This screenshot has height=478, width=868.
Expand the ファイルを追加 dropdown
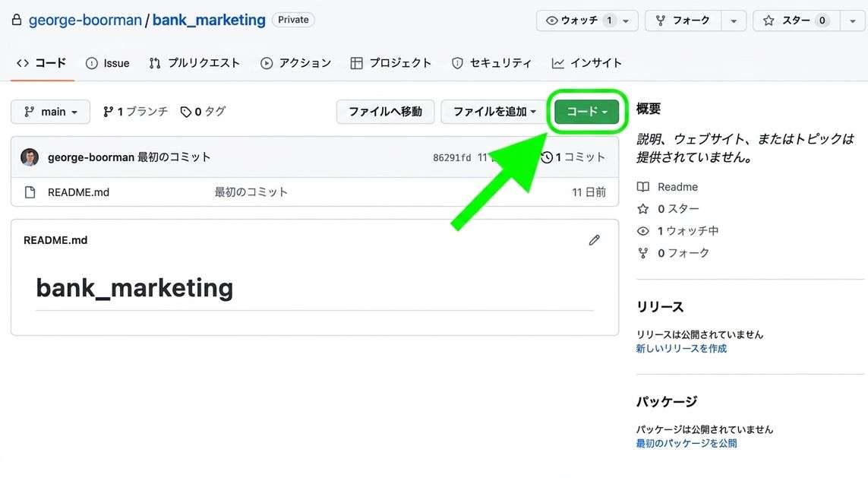pos(494,112)
